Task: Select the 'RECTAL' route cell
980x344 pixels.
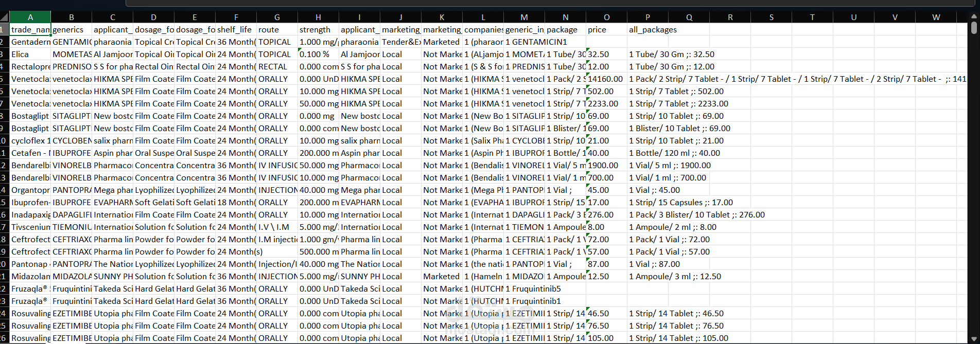Action: (277, 66)
